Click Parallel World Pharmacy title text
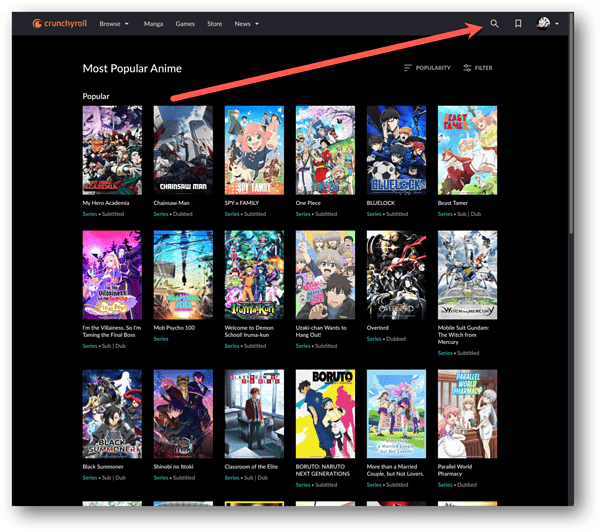The image size is (600, 532). [455, 470]
